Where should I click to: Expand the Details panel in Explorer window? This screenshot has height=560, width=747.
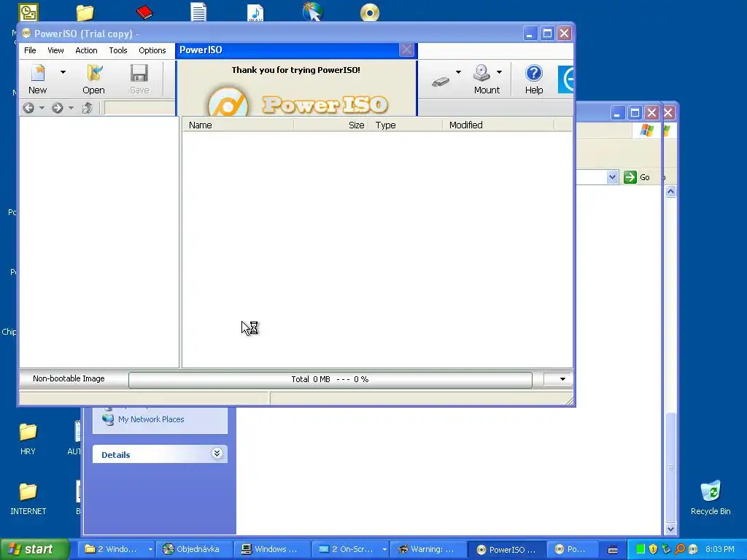[217, 453]
